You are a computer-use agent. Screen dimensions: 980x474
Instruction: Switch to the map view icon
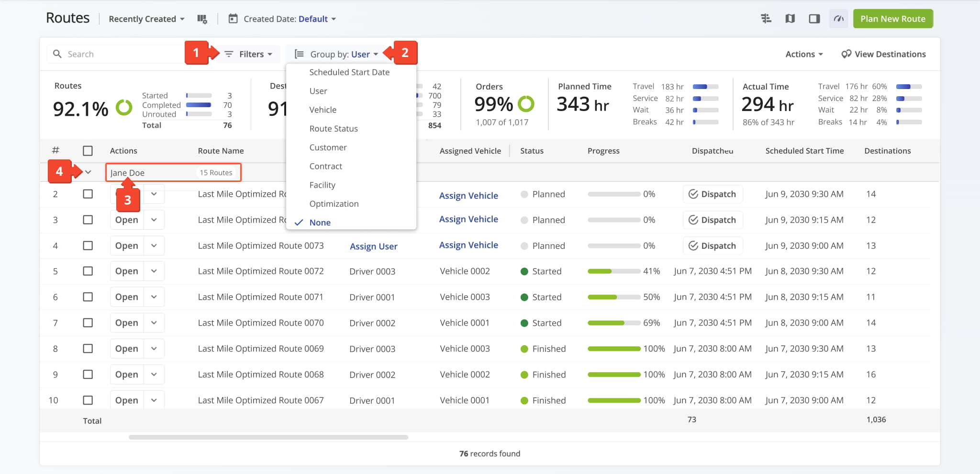pos(790,19)
